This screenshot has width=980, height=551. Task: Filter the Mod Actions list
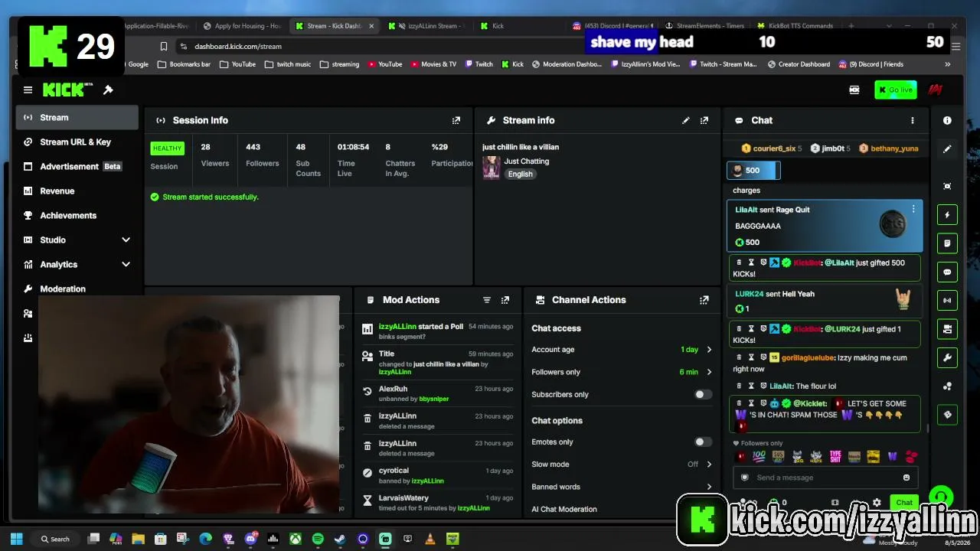486,300
